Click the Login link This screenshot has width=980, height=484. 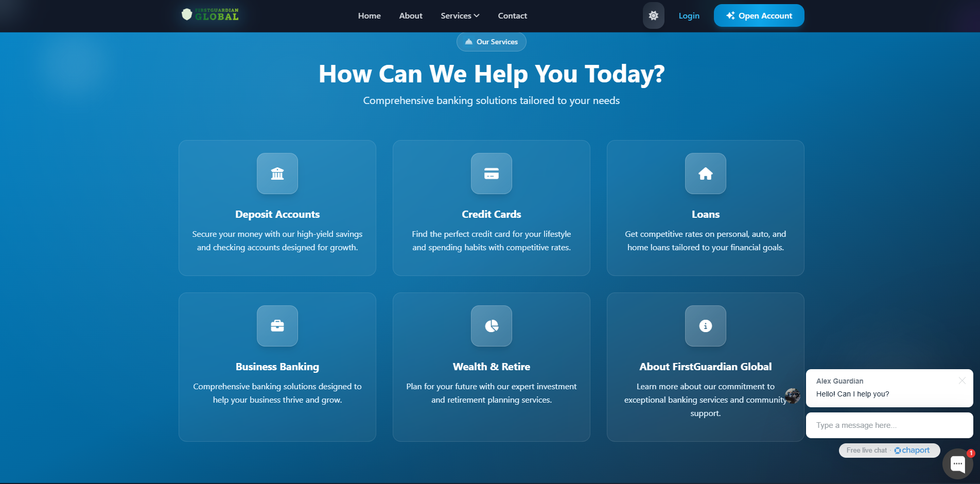click(689, 15)
